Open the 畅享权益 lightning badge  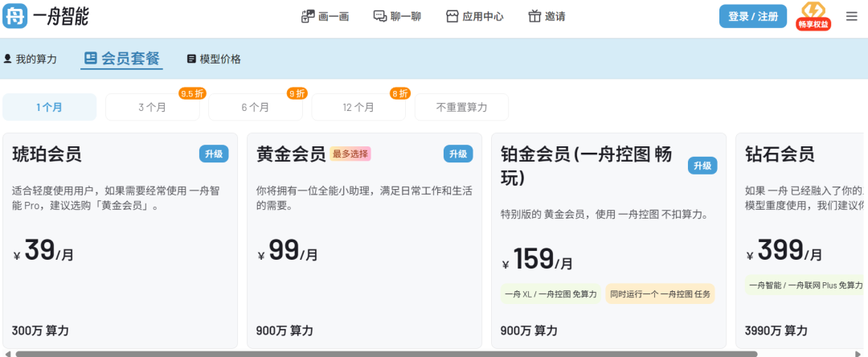coord(813,17)
